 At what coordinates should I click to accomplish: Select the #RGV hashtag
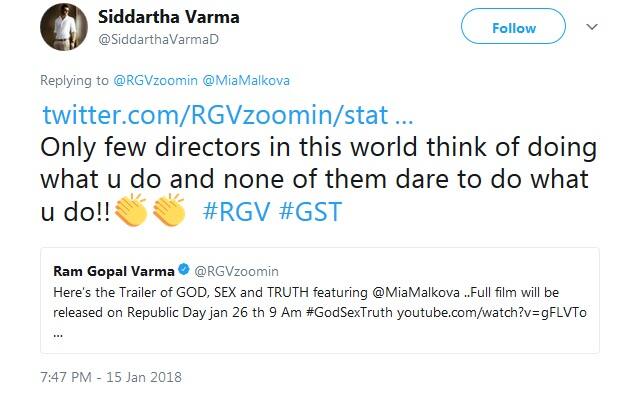236,211
